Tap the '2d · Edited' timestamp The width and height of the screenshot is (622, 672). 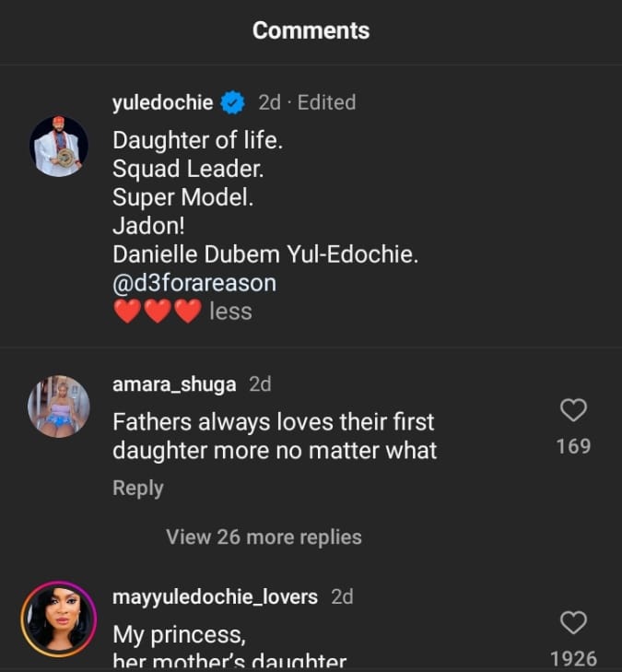point(307,102)
